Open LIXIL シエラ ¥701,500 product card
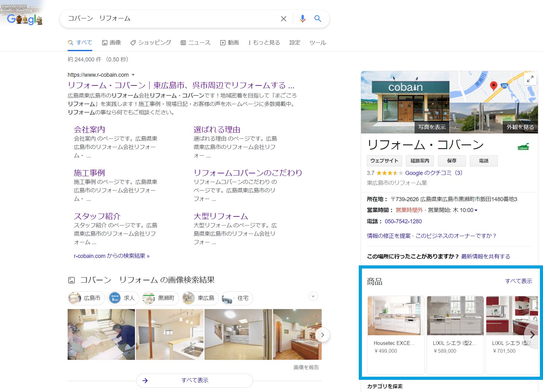 [x=512, y=335]
